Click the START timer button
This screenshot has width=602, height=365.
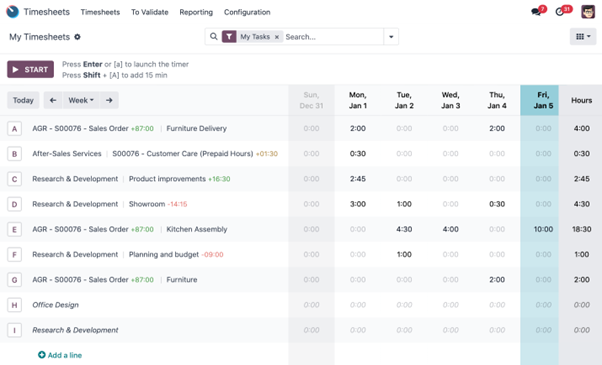pyautogui.click(x=30, y=69)
